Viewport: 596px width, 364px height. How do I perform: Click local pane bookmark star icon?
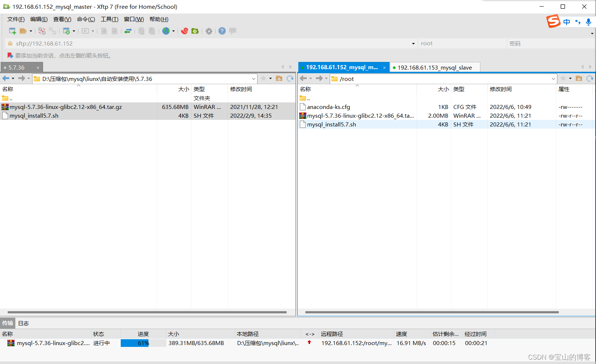pos(263,78)
